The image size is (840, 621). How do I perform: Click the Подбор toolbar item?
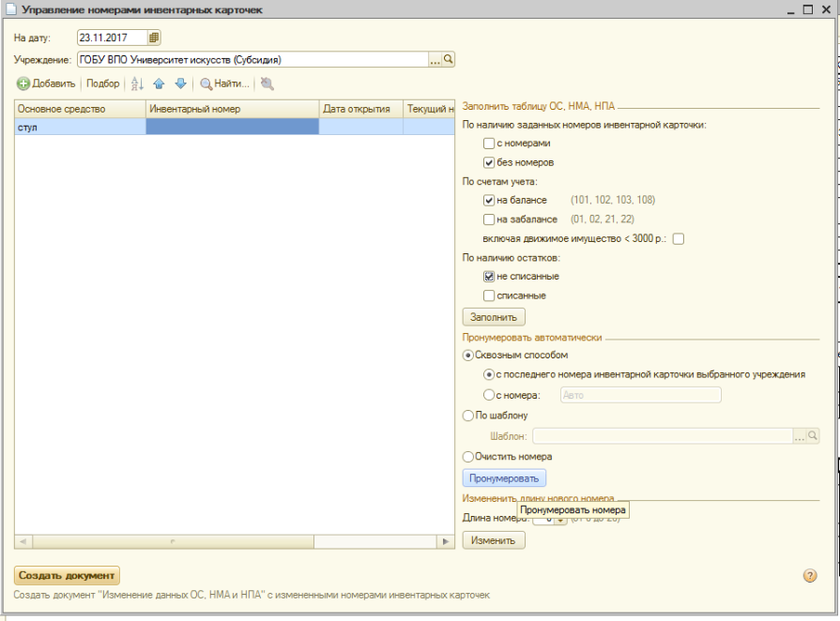click(103, 83)
